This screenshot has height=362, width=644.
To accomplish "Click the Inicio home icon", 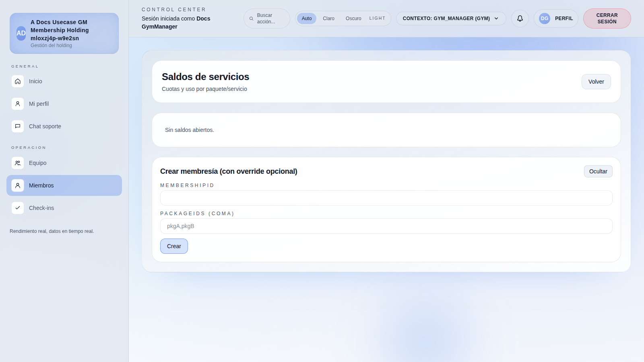I will point(18,81).
